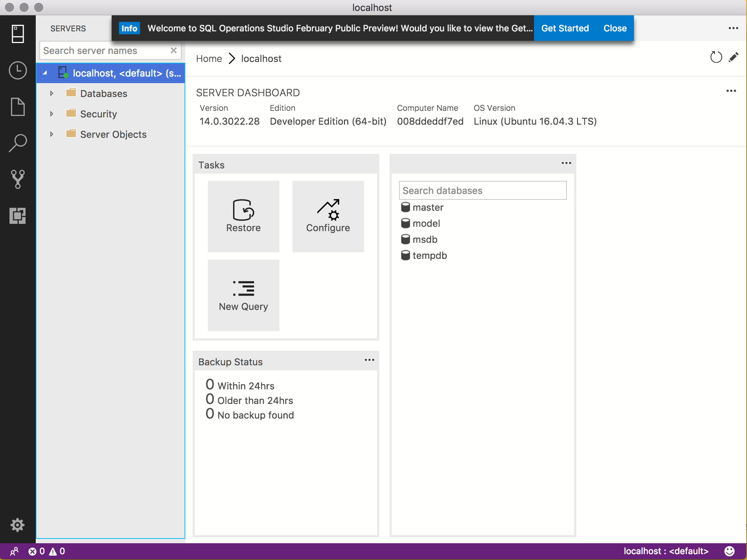Click the extensions sidebar icon
747x560 pixels.
click(x=18, y=214)
